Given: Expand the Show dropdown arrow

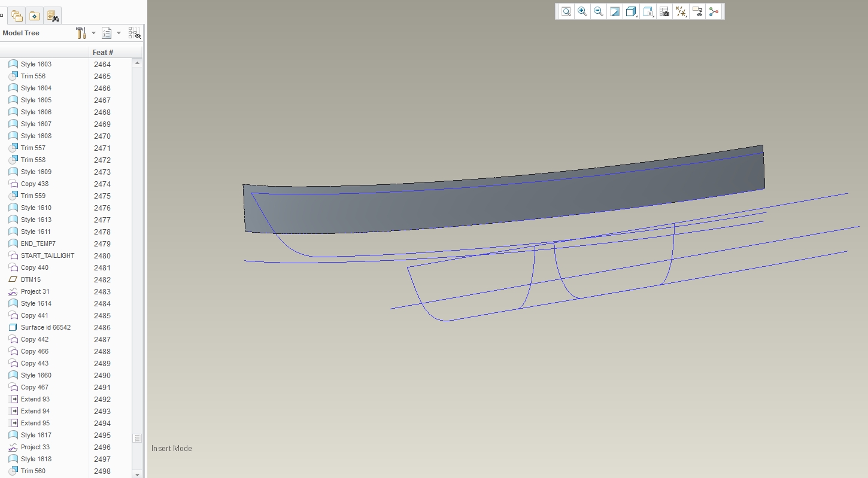Looking at the screenshot, I should pos(119,33).
